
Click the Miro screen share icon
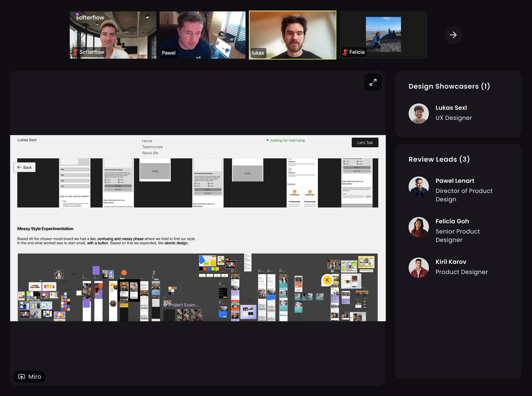pos(22,377)
